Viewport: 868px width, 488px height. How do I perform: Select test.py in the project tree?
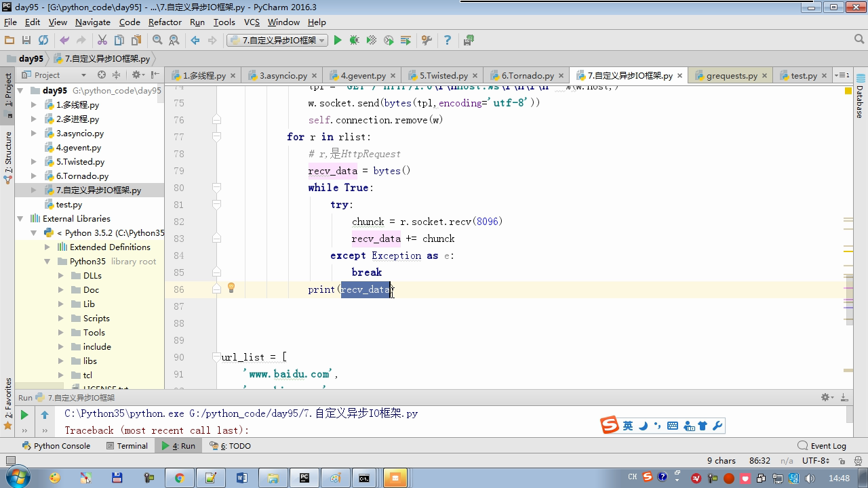click(x=68, y=205)
